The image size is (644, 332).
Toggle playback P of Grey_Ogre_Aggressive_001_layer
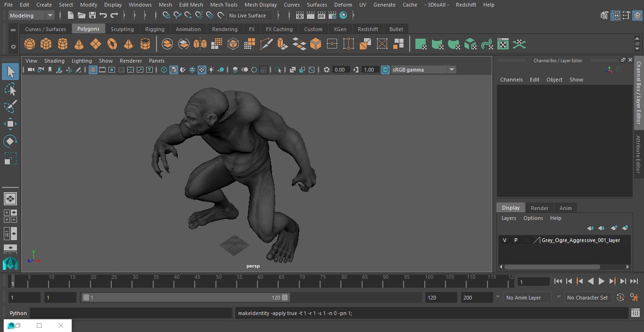516,240
